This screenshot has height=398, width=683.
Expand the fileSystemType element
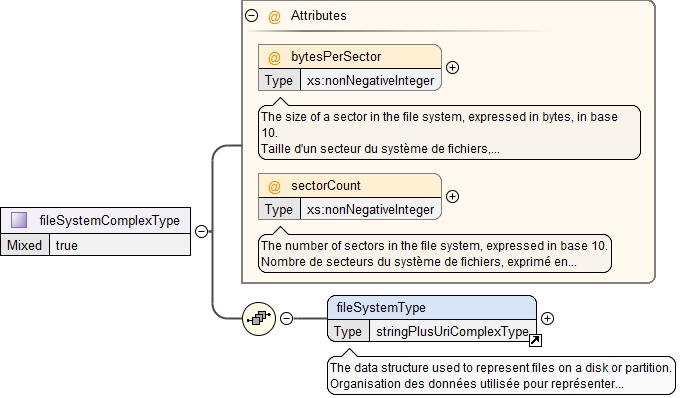pos(548,318)
